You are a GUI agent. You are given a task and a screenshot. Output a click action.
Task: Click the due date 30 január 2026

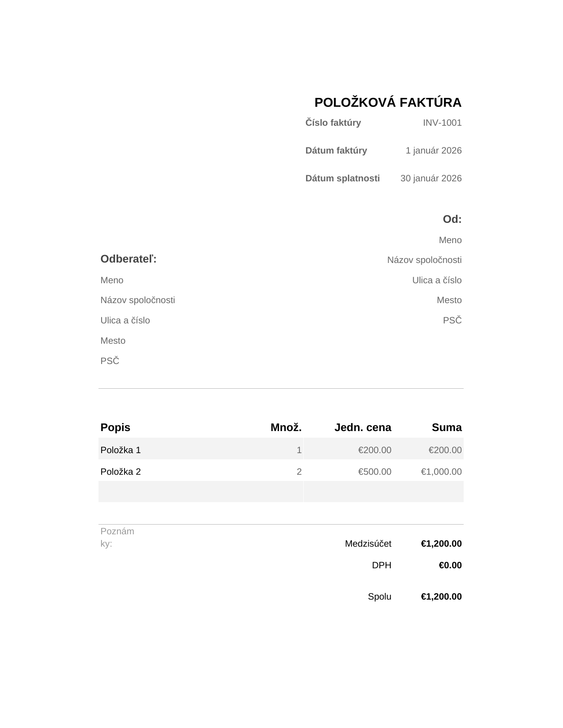(x=431, y=178)
